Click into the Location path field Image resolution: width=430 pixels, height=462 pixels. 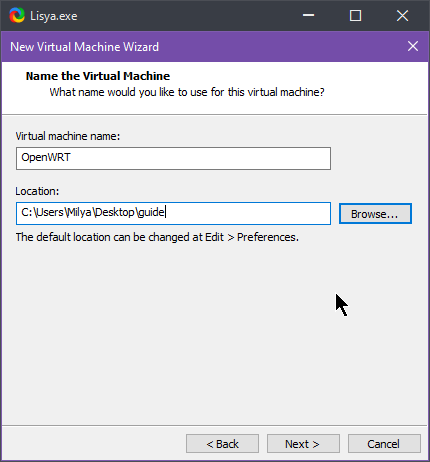click(x=173, y=213)
